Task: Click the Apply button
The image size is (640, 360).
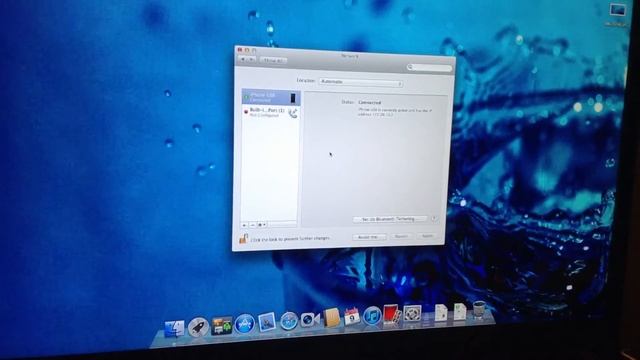Action: tap(427, 236)
